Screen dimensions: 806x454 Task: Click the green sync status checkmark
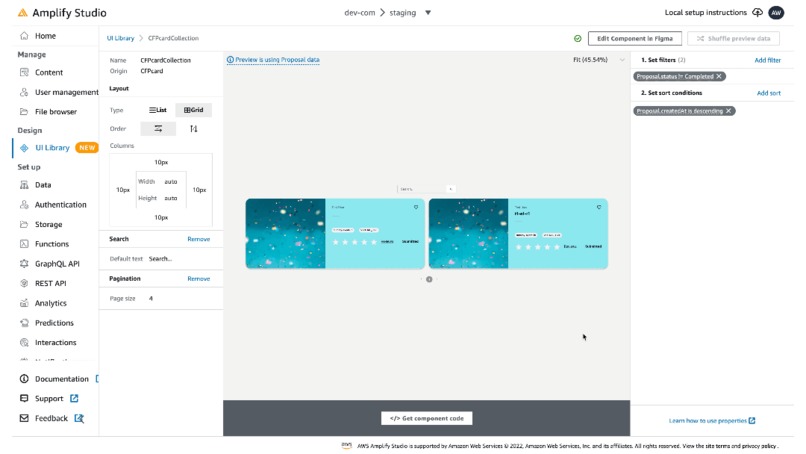coord(578,39)
